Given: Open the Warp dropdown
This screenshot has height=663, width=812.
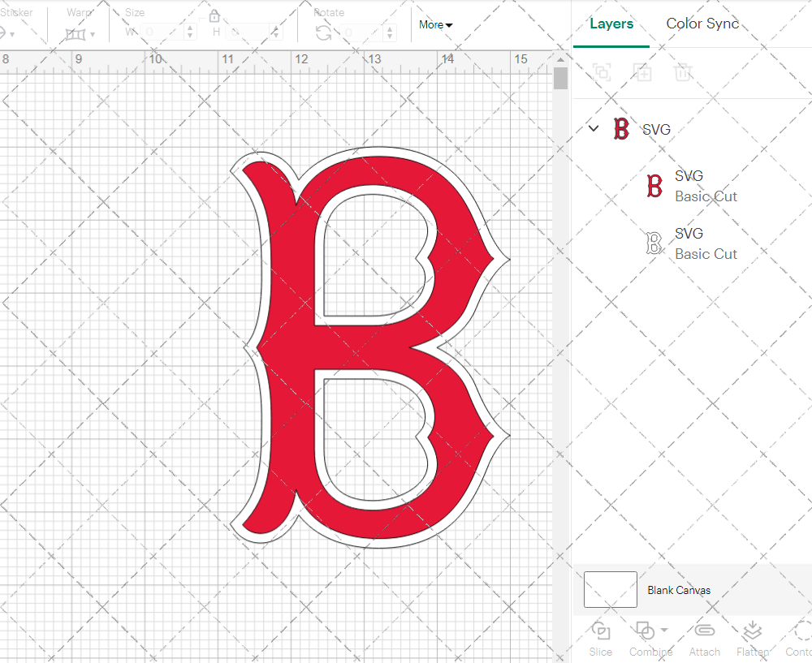Looking at the screenshot, I should click(80, 33).
